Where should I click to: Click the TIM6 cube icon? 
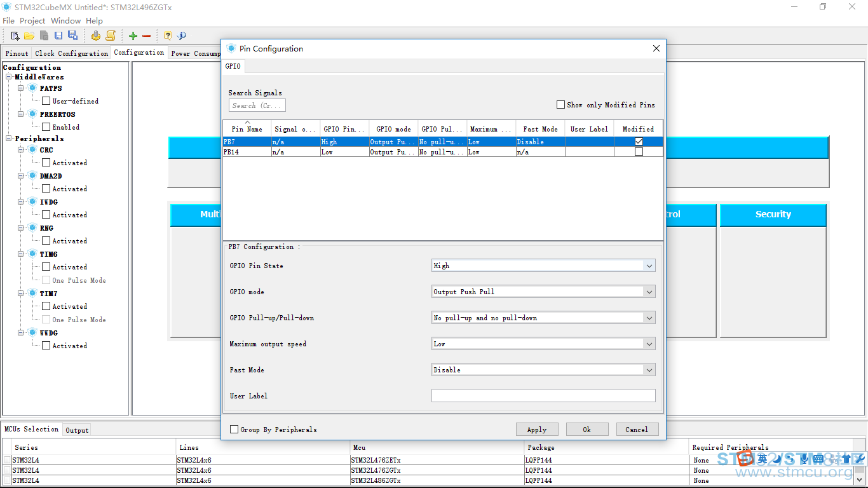(x=32, y=254)
